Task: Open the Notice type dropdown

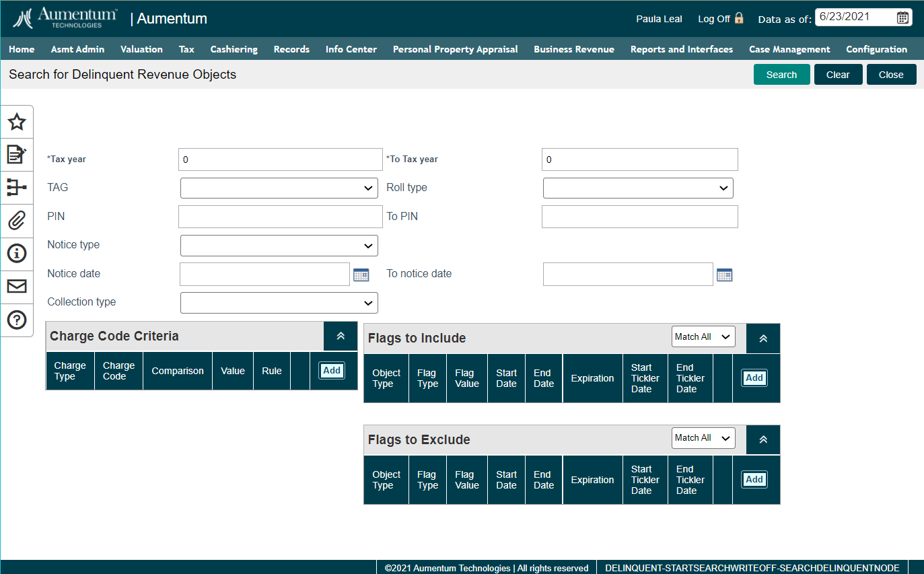Action: pyautogui.click(x=279, y=246)
